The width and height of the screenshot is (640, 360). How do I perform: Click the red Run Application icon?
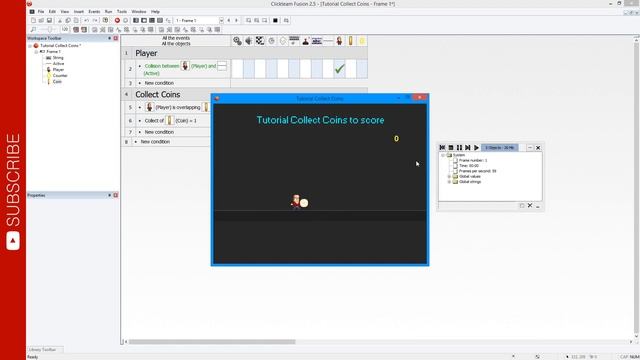tap(117, 20)
